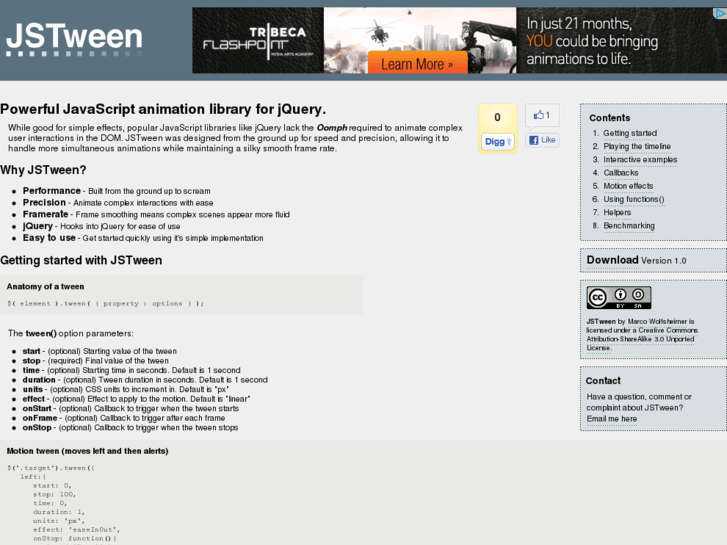Click the Motion tween code block title
This screenshot has height=545, width=727.
88,451
